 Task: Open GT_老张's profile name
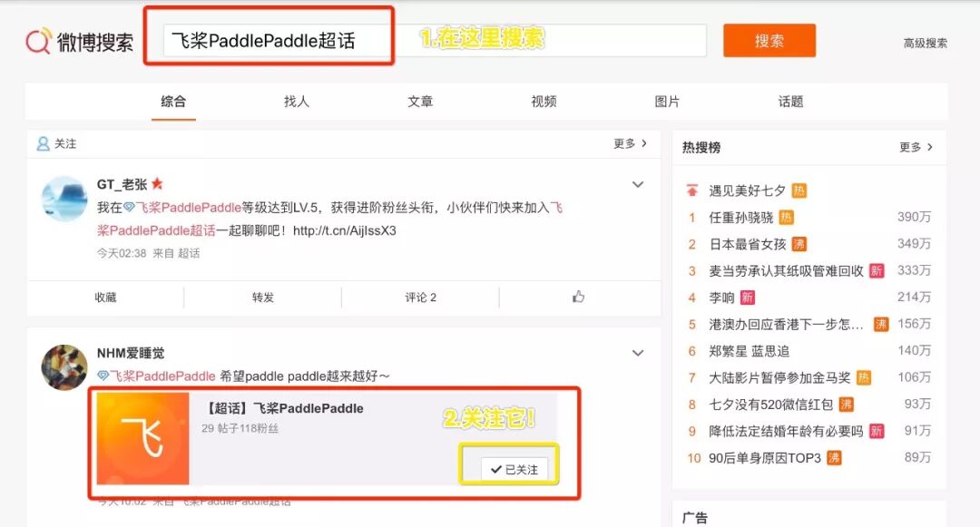pos(122,184)
